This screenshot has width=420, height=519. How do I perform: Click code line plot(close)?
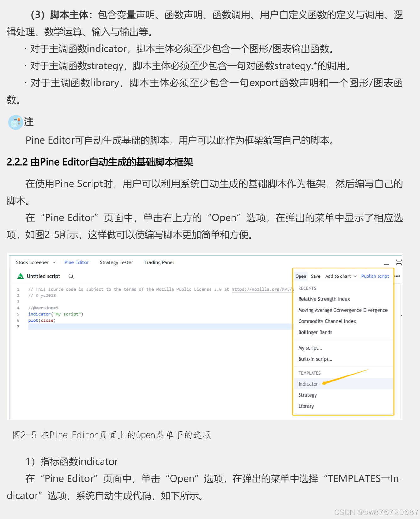pyautogui.click(x=42, y=320)
